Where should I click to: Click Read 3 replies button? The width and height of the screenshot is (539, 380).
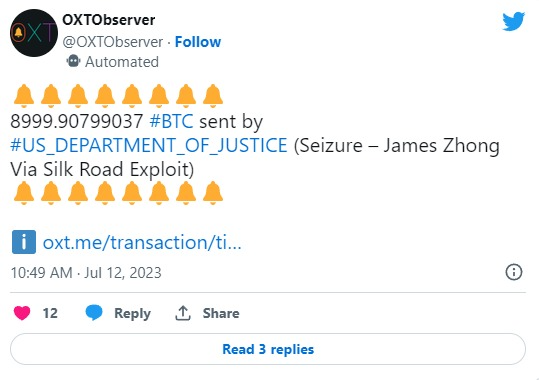click(x=268, y=349)
